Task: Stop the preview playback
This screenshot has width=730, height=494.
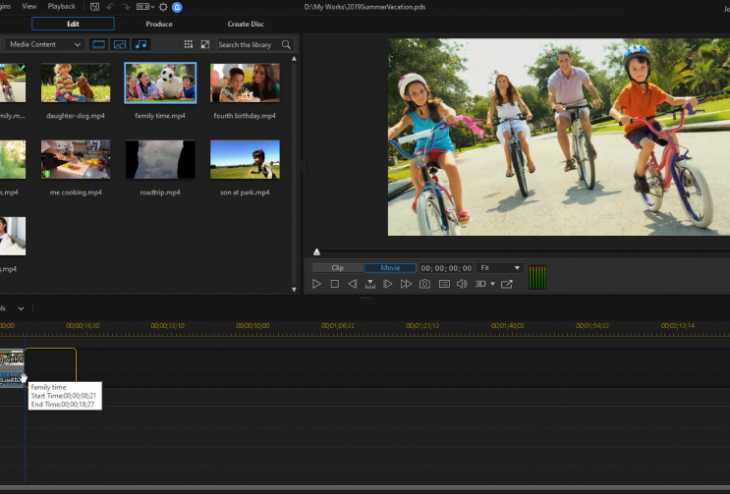Action: tap(334, 284)
